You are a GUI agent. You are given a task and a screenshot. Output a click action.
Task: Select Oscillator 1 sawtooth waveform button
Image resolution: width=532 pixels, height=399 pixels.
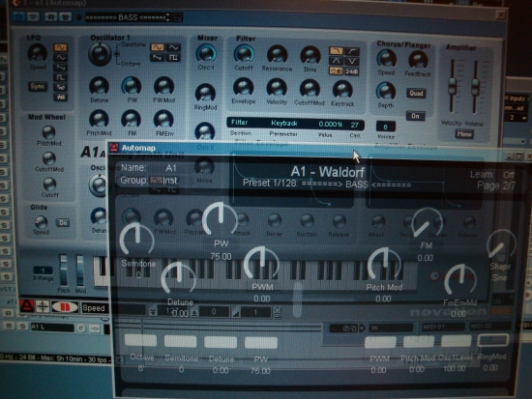(157, 58)
